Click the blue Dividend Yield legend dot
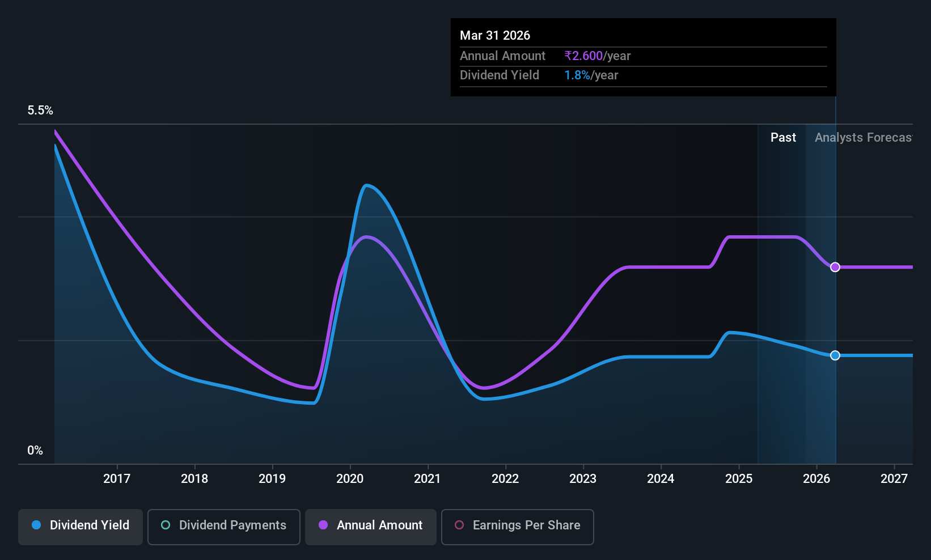 (36, 525)
